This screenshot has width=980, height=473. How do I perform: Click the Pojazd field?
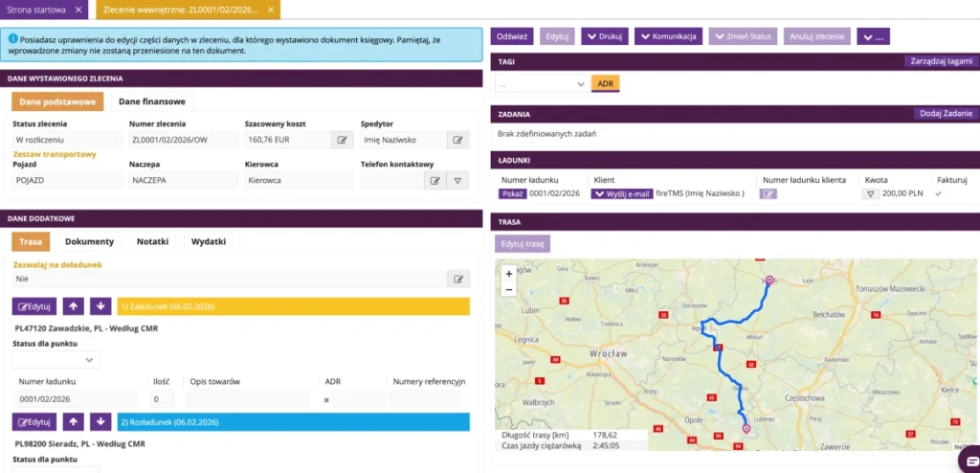(x=68, y=181)
